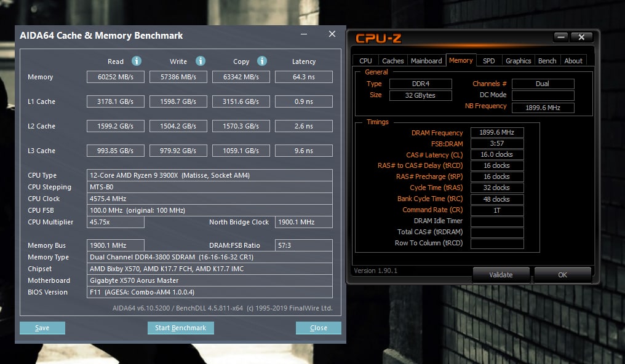The width and height of the screenshot is (625, 364).
Task: Click L1 Cache latency 0.9 ns
Action: tap(304, 101)
